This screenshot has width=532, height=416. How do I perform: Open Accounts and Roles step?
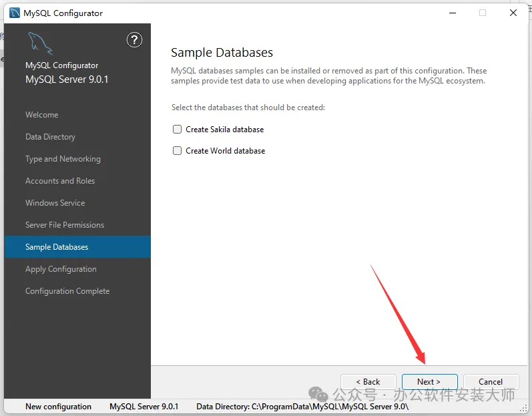[x=60, y=181]
